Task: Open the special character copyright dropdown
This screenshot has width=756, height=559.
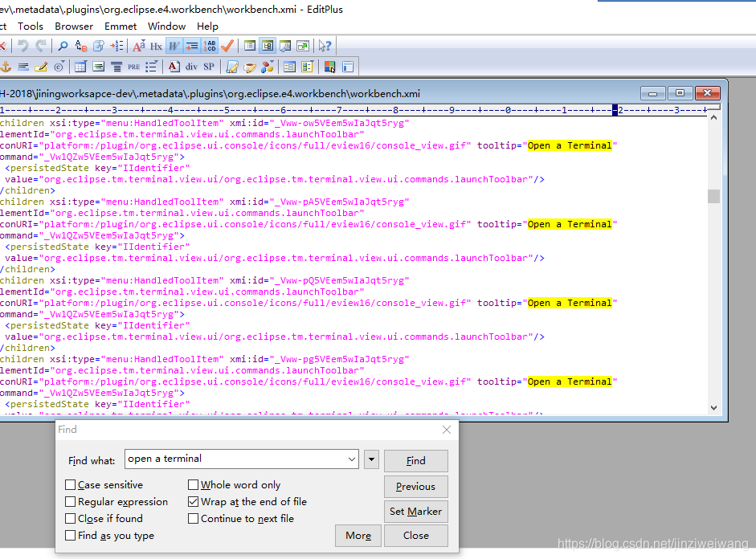Action: (59, 67)
